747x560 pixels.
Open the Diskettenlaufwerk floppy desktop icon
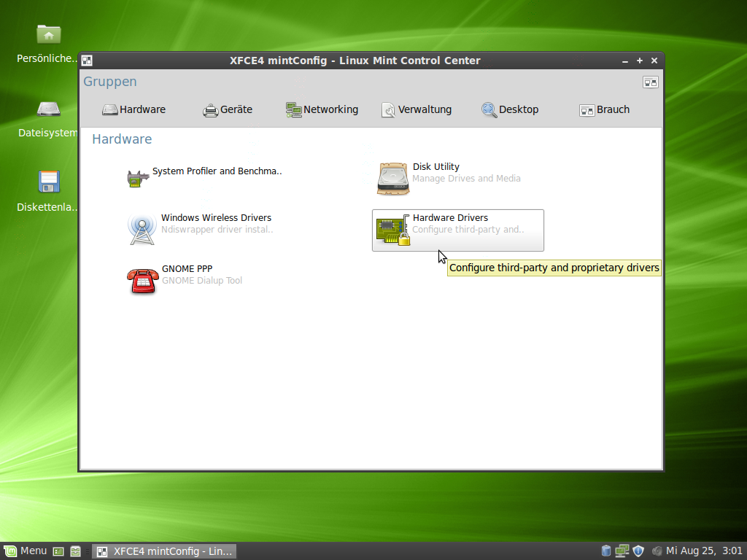tap(49, 182)
